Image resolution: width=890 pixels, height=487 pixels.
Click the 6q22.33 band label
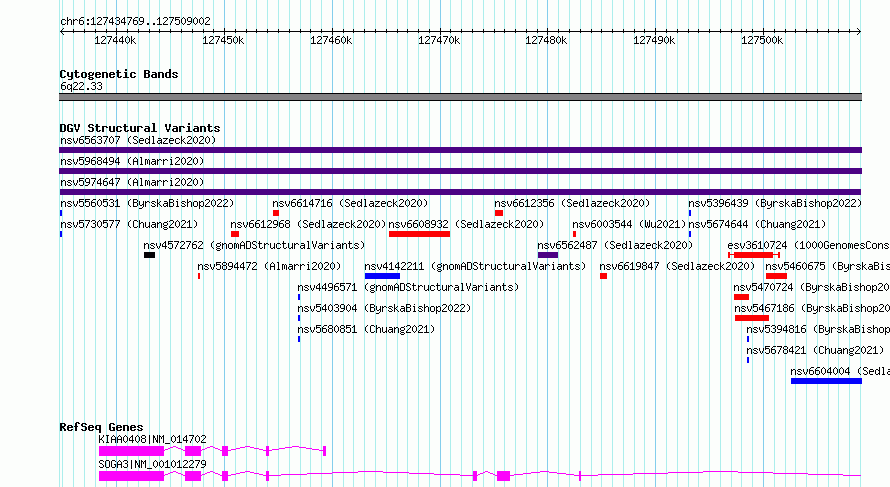point(81,86)
